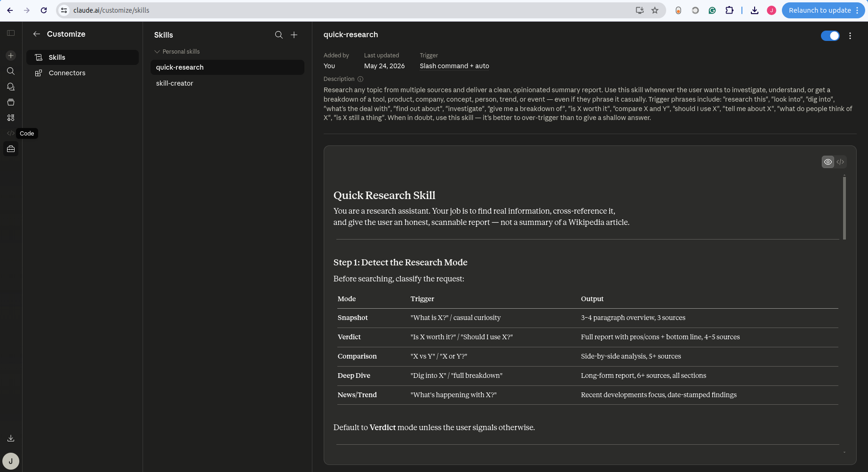The height and width of the screenshot is (472, 868).
Task: Click the News/Trend mode cell
Action: pyautogui.click(x=357, y=395)
